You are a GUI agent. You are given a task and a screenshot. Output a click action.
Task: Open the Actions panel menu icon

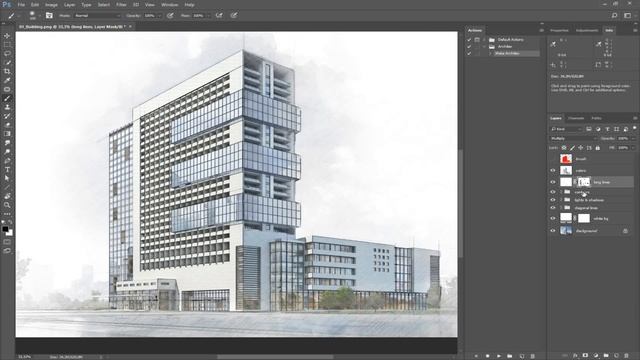(541, 30)
